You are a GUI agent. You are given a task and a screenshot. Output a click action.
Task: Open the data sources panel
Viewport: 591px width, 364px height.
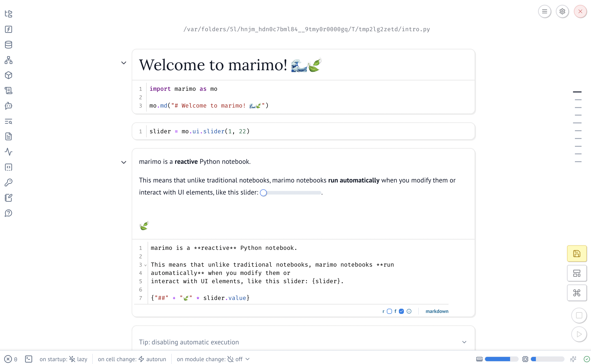8,44
